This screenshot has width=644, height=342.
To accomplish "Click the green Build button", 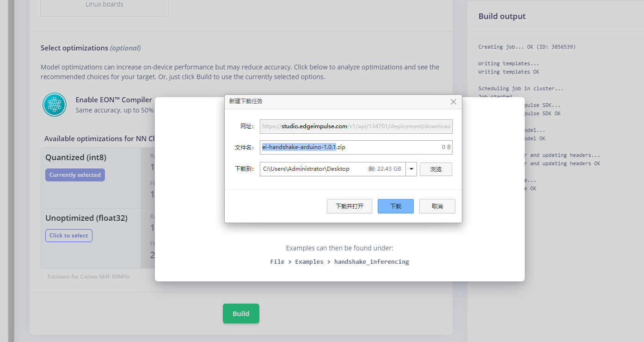I will (x=241, y=313).
